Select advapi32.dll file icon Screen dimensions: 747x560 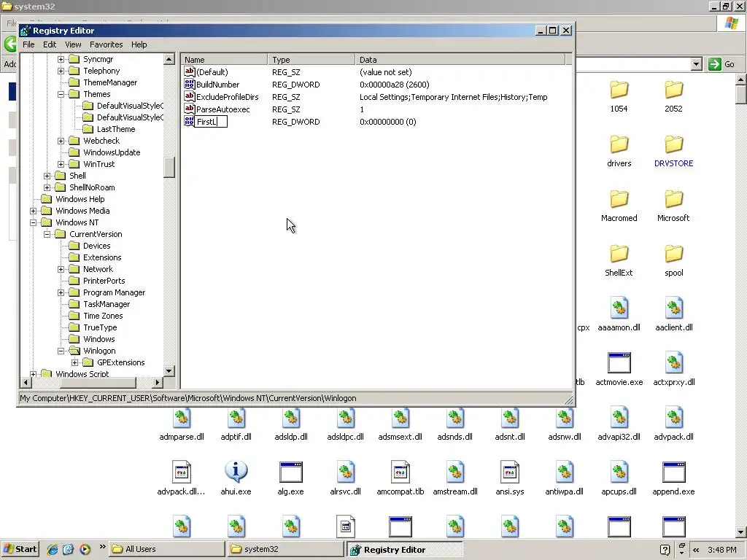(x=619, y=418)
